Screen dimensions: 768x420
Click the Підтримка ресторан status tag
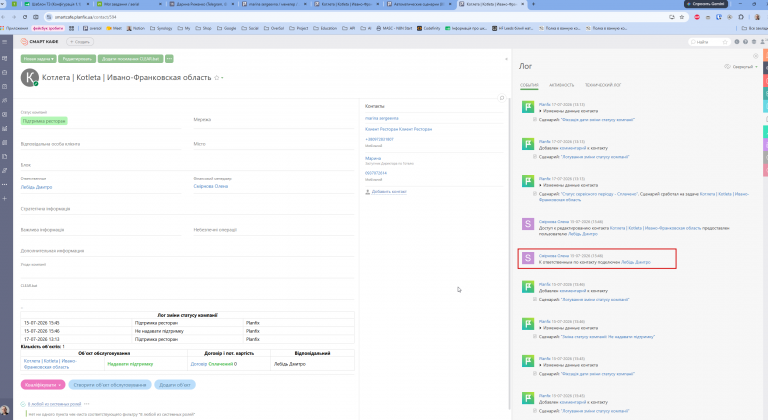[x=44, y=121]
